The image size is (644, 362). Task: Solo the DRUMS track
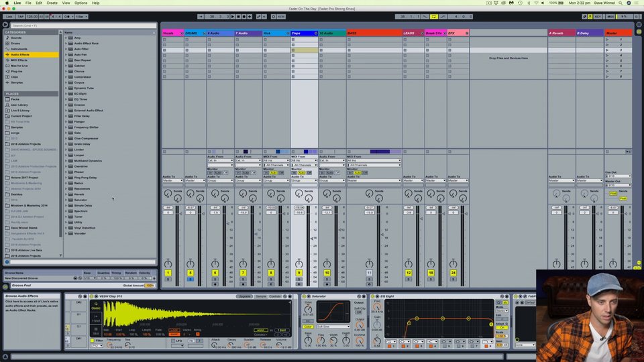tap(191, 280)
